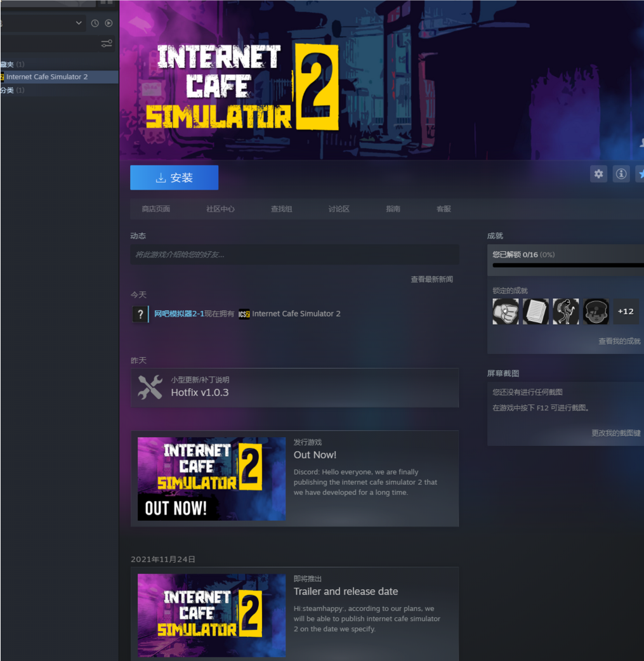
Task: Open the game info circle icon
Action: tap(621, 174)
